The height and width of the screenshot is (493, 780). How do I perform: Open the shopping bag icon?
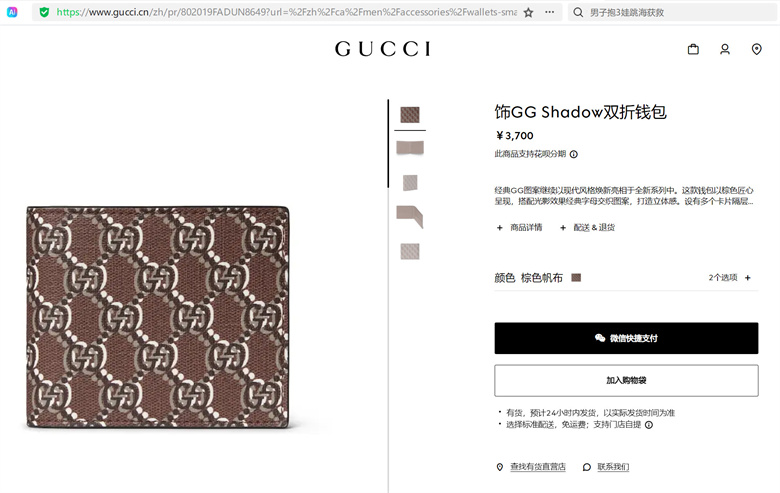coord(693,49)
